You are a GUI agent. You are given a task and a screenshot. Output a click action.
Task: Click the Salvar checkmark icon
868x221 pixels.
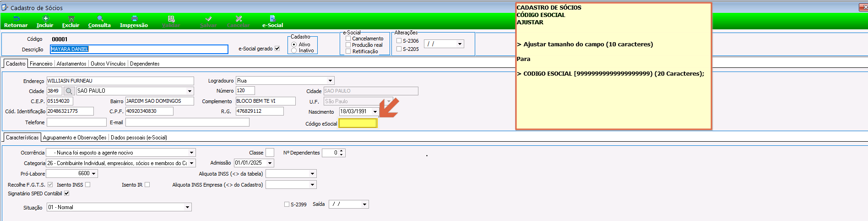click(x=208, y=19)
